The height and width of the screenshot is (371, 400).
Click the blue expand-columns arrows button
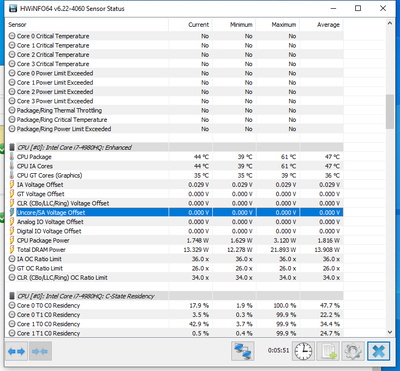17,351
